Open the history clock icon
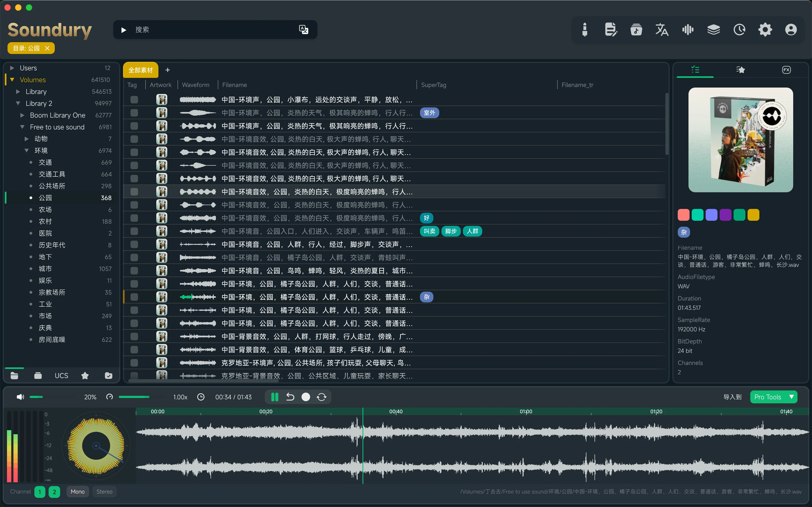This screenshot has width=812, height=507. pyautogui.click(x=739, y=30)
